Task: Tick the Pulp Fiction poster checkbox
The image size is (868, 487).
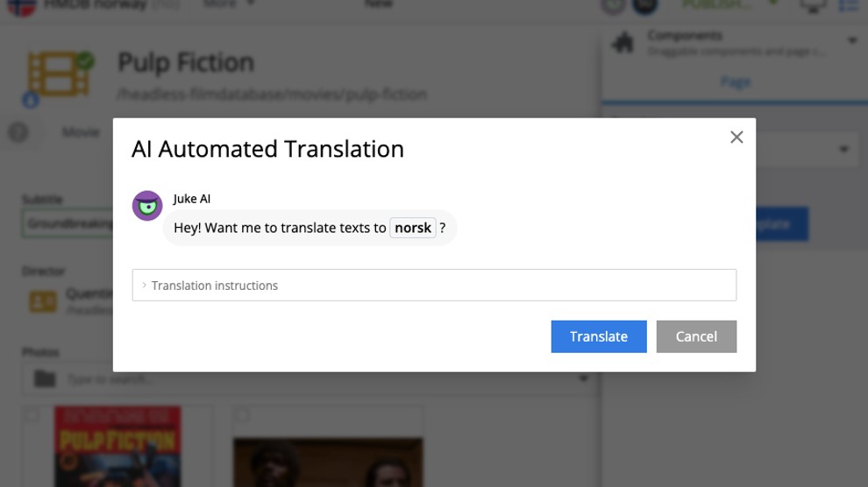Action: coord(32,414)
